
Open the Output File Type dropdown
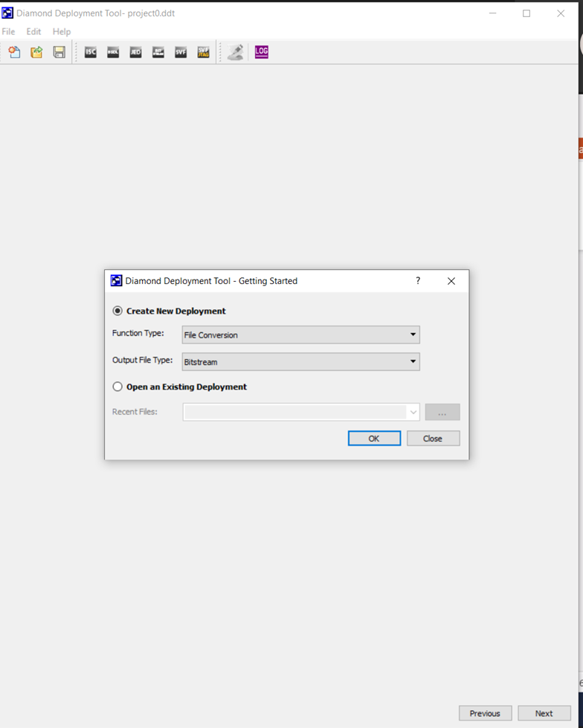coord(300,361)
